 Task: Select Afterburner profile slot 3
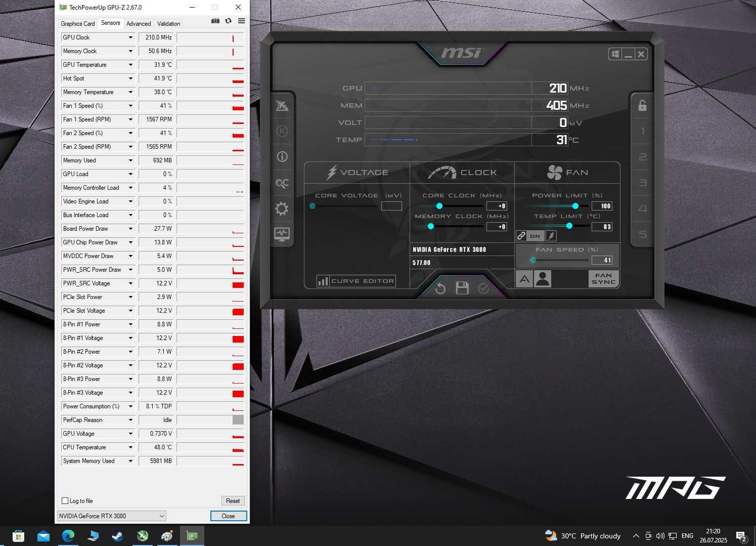click(x=643, y=183)
